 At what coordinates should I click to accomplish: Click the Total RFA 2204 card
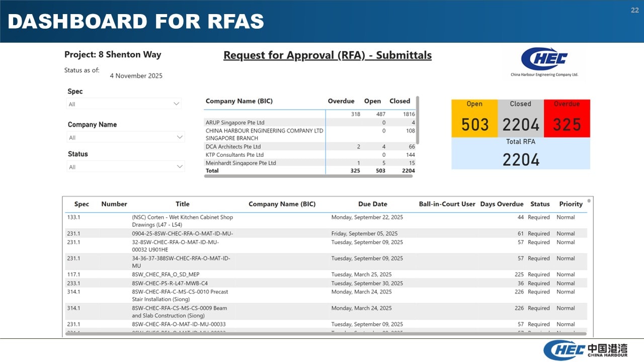pyautogui.click(x=521, y=153)
